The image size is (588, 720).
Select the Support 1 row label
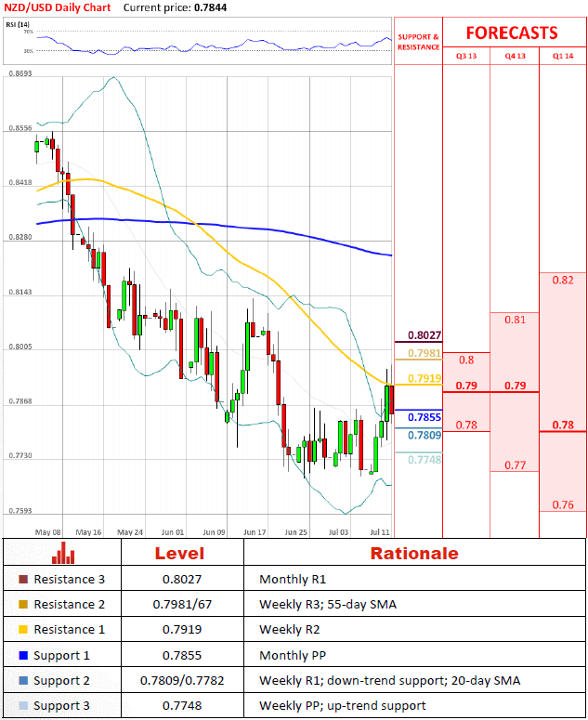61,656
